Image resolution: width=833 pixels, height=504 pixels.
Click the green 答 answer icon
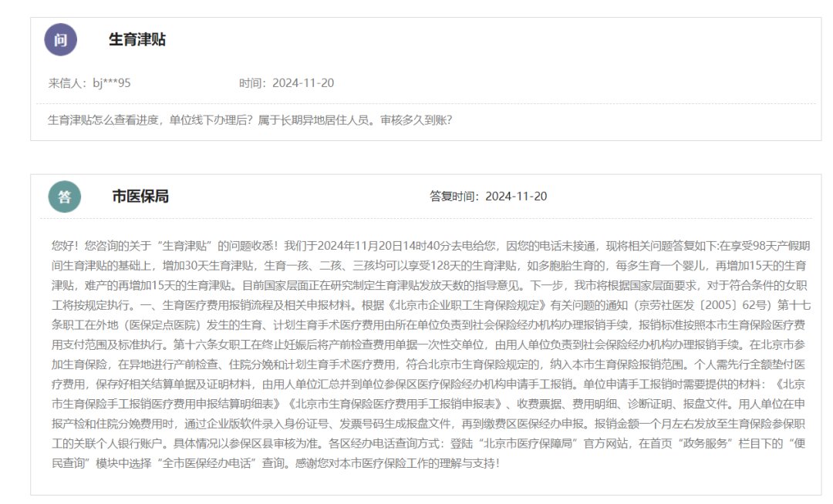point(65,197)
